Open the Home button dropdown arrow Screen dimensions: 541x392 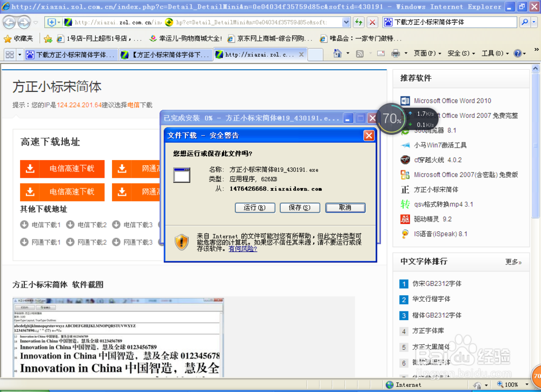[348, 54]
